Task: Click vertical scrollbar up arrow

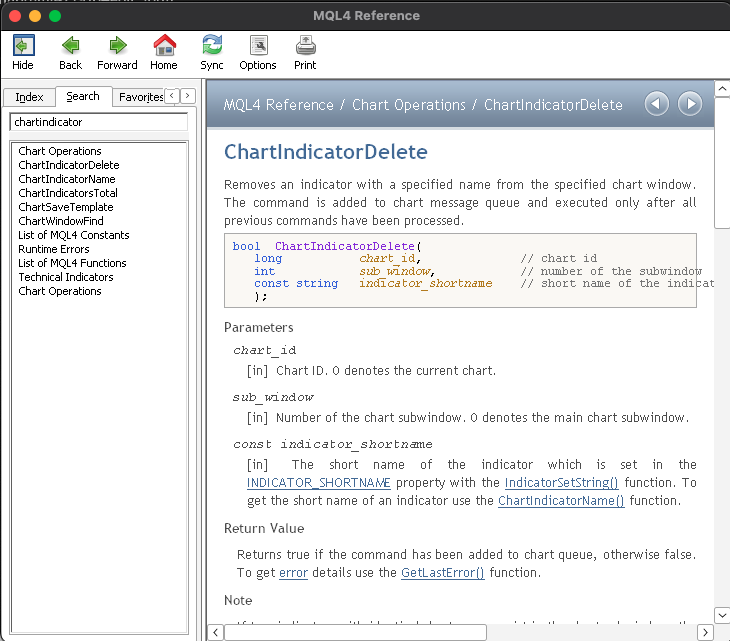Action: [722, 88]
